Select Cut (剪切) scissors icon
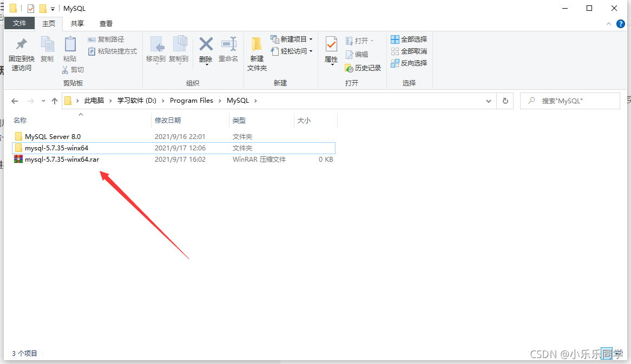 click(x=65, y=70)
